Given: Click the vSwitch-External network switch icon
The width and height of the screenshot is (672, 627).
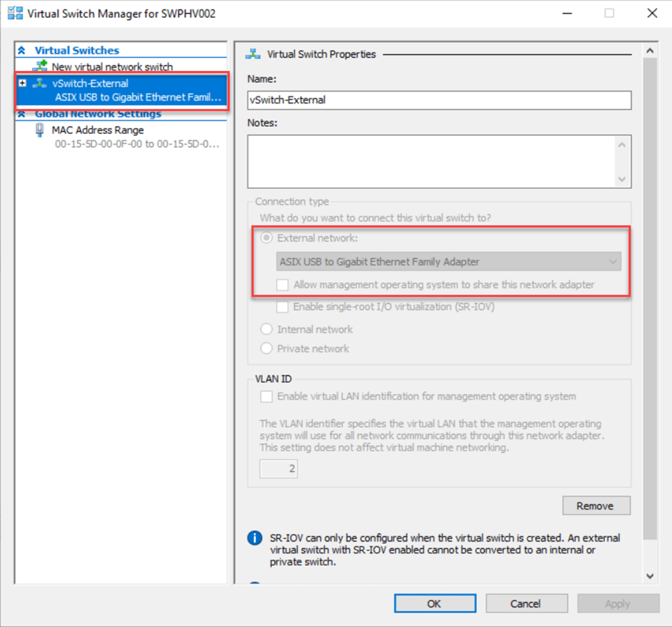Looking at the screenshot, I should pos(40,84).
